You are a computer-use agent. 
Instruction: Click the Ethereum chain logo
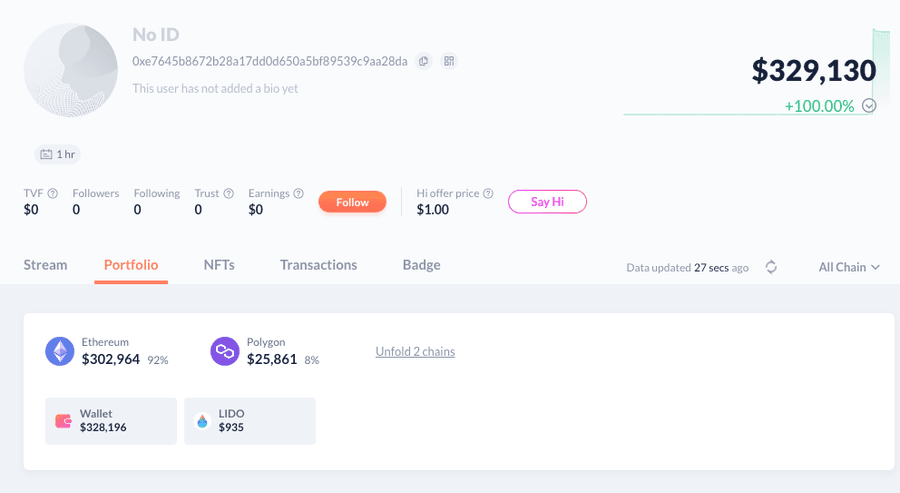[x=60, y=351]
